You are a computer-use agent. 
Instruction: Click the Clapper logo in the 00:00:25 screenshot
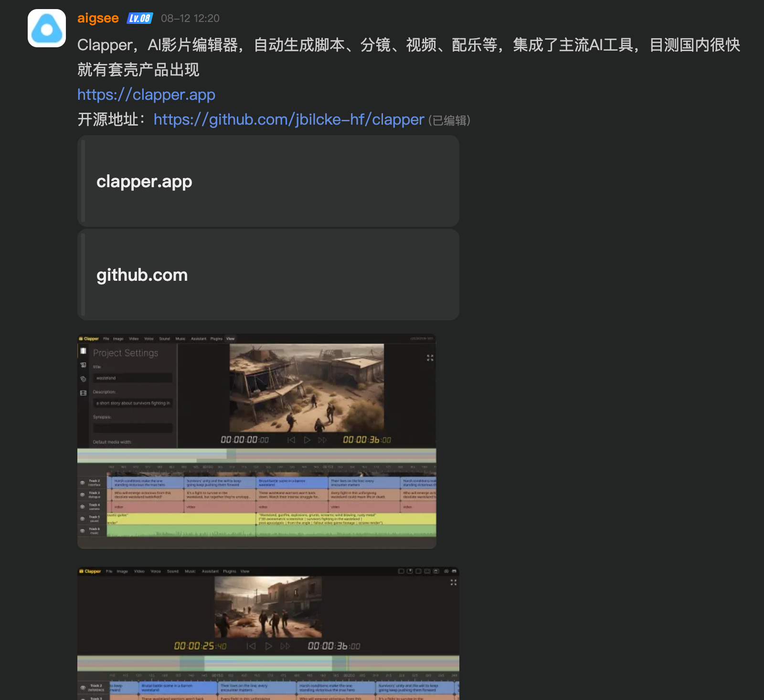point(90,571)
